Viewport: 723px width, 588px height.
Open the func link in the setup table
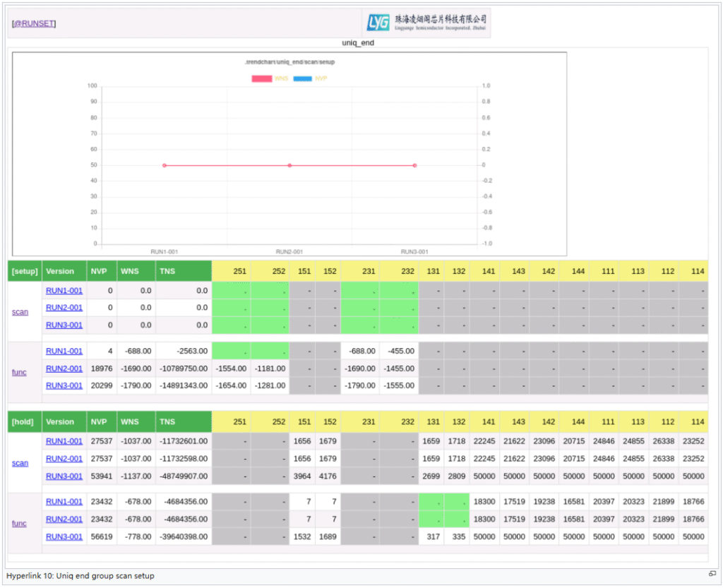19,372
